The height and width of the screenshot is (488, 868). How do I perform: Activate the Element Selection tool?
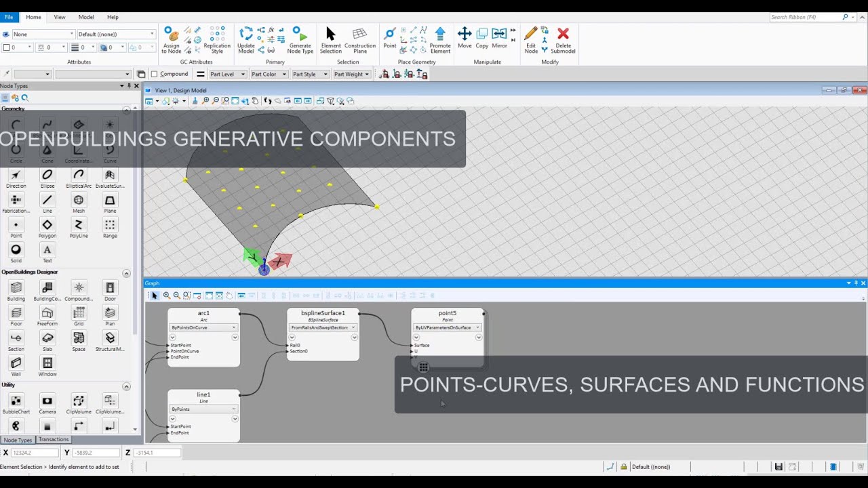click(x=330, y=34)
